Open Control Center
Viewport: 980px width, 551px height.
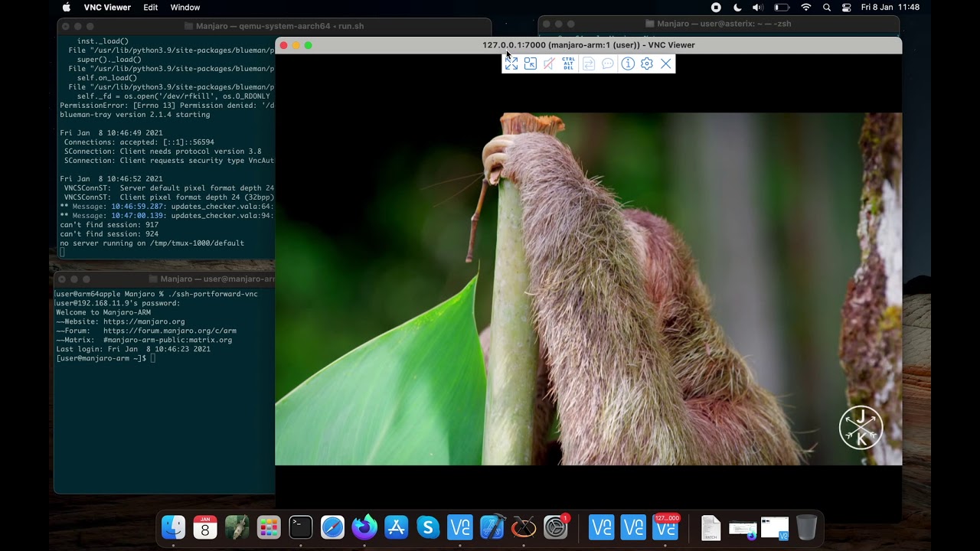(847, 8)
